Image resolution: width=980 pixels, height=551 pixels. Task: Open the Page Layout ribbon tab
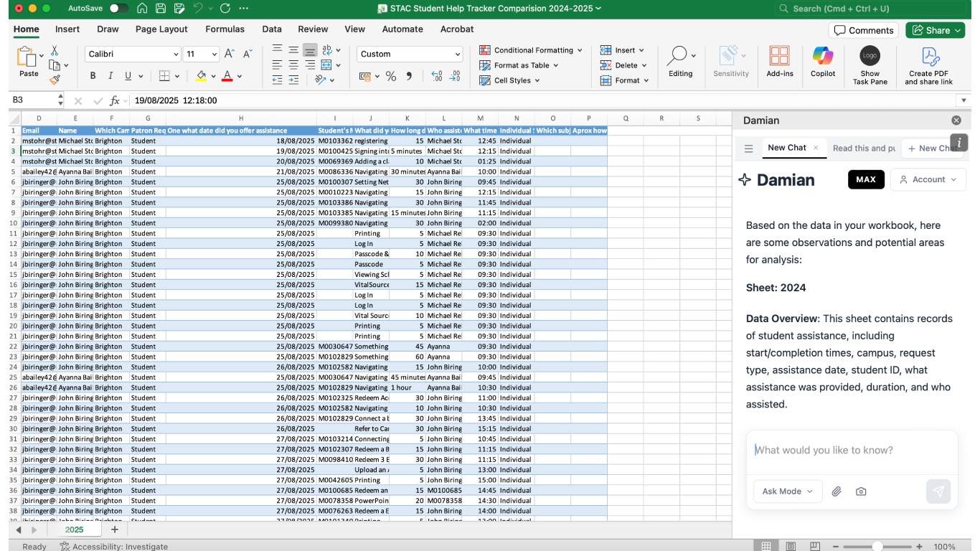(x=161, y=29)
